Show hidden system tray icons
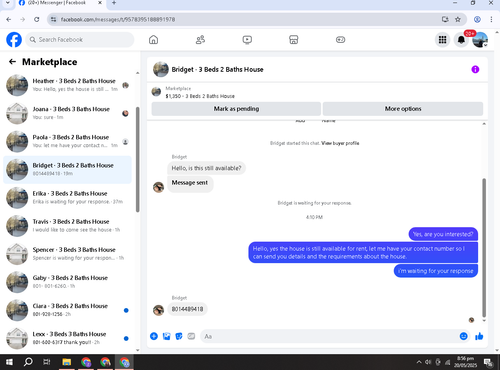 [x=419, y=362]
